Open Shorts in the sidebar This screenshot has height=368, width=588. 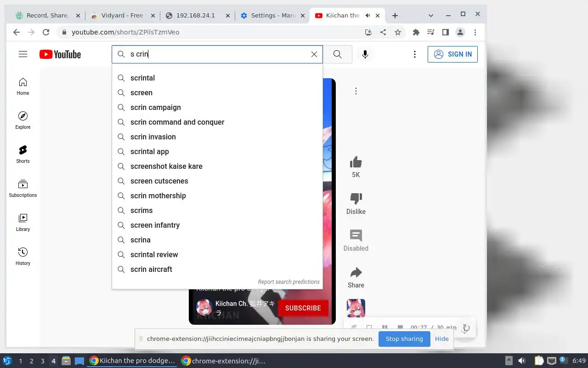[x=23, y=155]
